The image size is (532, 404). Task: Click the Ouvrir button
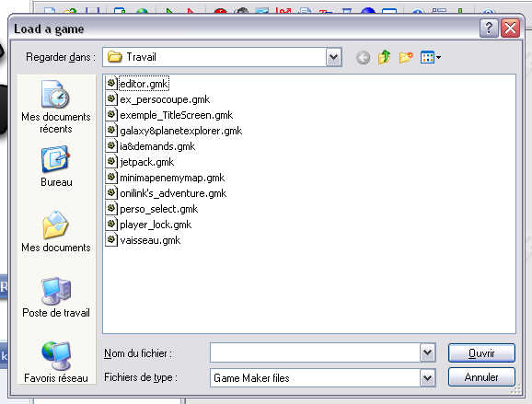click(481, 353)
